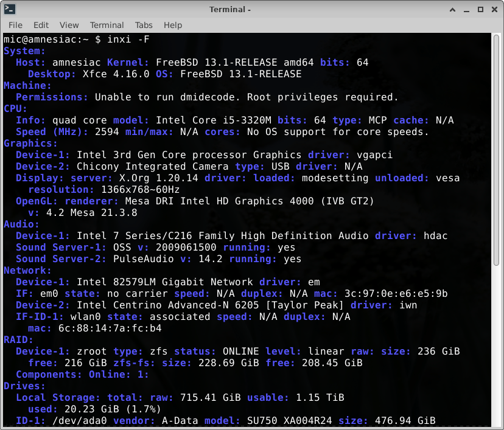Screen dimensions: 504x430
Task: Click the 'Terminal -' window title text
Action: pyautogui.click(x=230, y=9)
